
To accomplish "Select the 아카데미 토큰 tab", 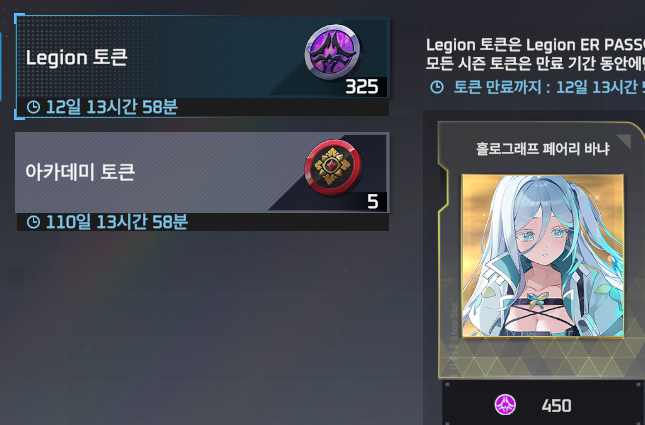I will click(x=202, y=172).
